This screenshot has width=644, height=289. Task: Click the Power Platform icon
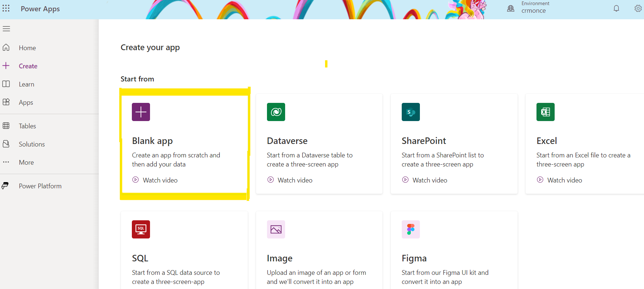coord(5,186)
